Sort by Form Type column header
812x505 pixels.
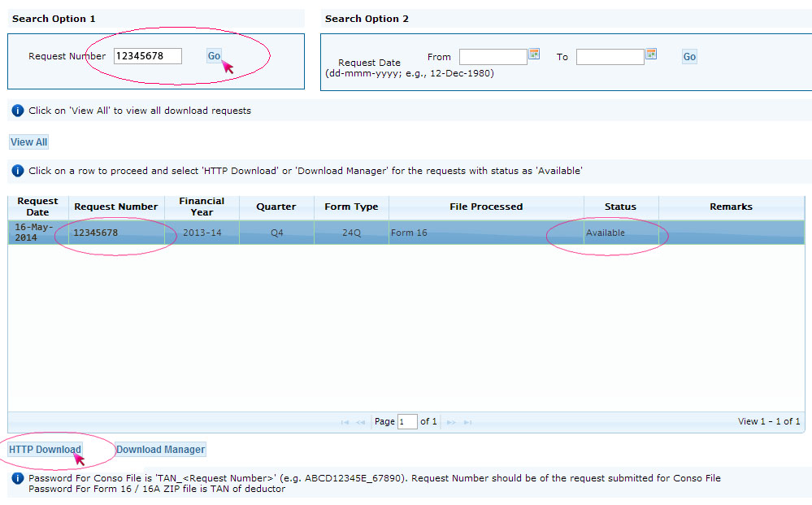[x=351, y=207]
